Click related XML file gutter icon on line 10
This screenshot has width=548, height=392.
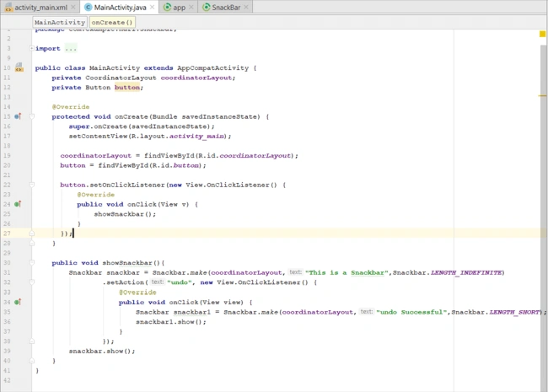point(19,67)
